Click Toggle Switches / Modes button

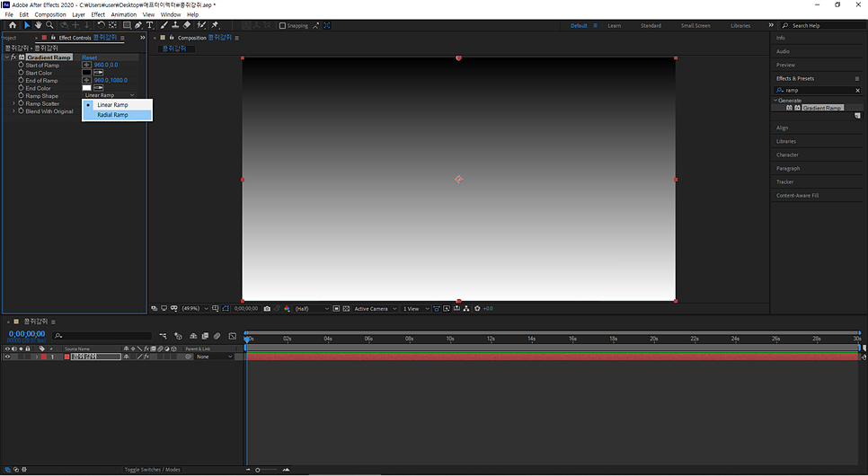coord(152,470)
